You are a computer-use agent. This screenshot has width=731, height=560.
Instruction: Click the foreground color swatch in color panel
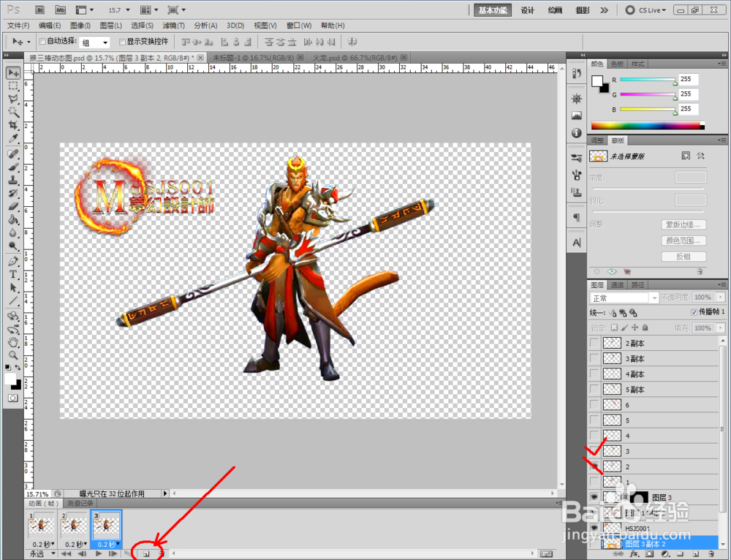click(x=597, y=82)
